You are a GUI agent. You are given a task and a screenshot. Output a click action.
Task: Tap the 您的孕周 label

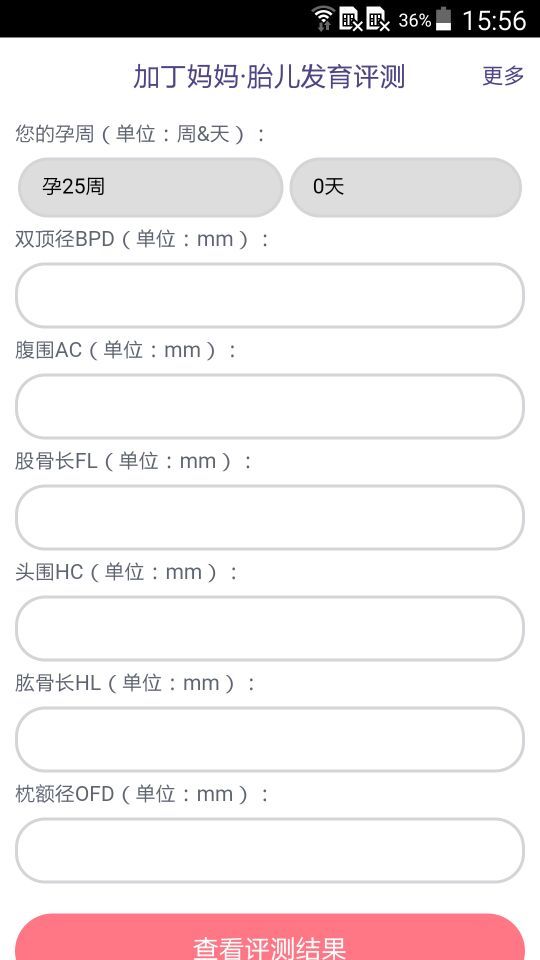pyautogui.click(x=55, y=133)
